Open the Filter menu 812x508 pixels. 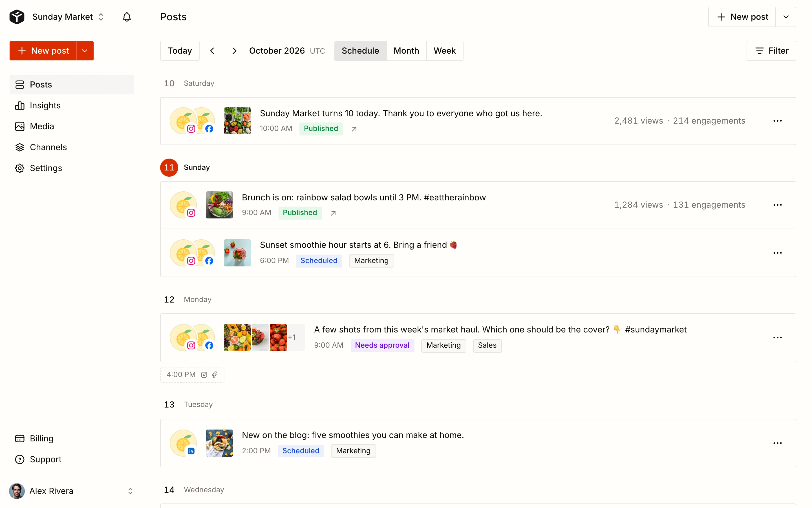click(771, 51)
